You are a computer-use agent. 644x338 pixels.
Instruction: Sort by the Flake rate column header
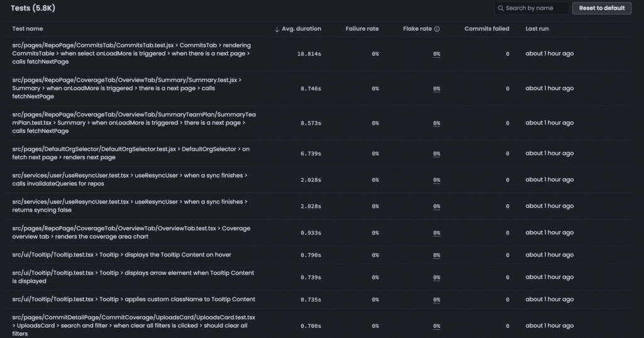coord(418,29)
